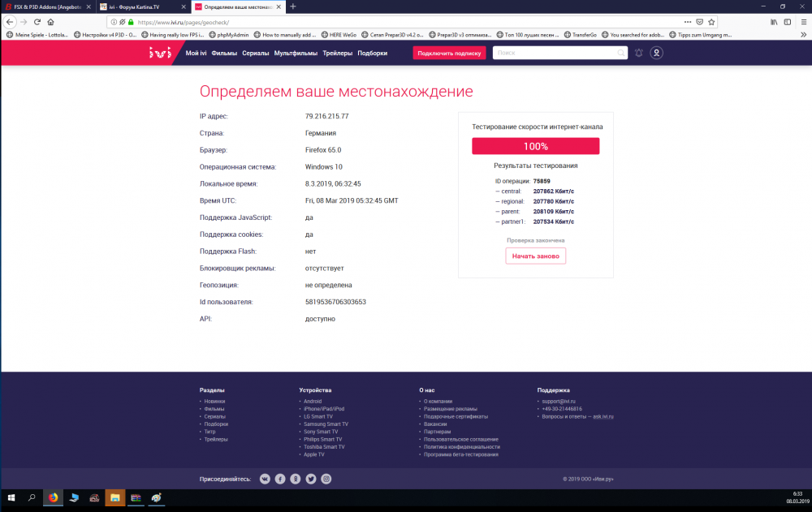Open the Firefox Library icon

775,22
